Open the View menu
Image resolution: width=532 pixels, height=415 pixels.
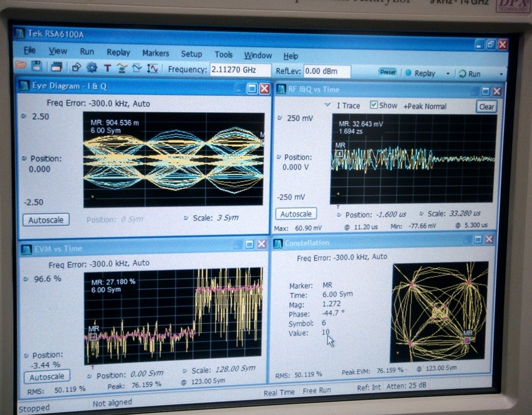tap(57, 51)
